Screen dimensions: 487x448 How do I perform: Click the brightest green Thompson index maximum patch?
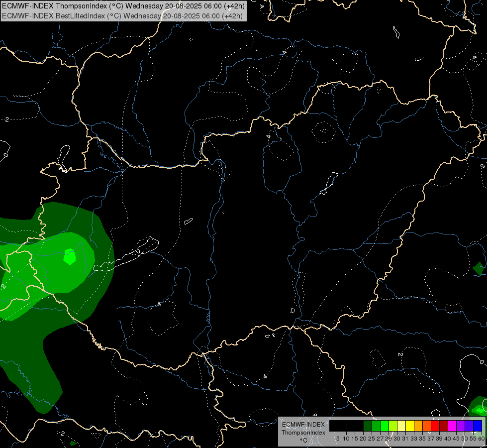click(x=70, y=257)
